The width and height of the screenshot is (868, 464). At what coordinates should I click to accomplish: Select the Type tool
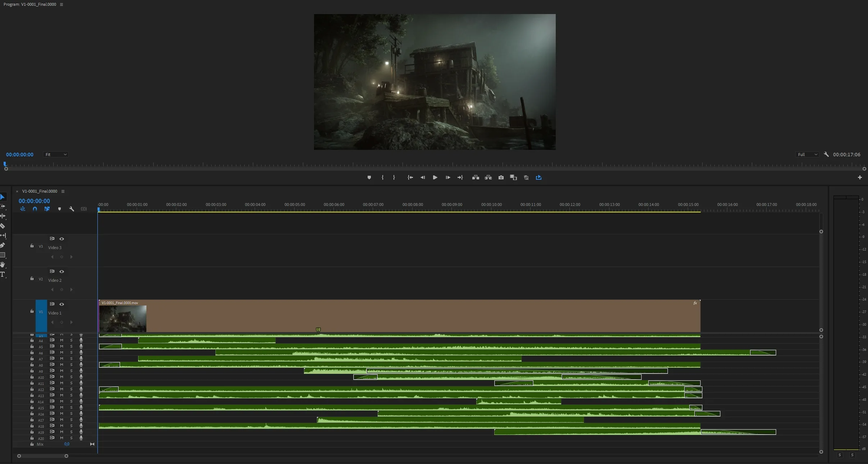click(3, 274)
